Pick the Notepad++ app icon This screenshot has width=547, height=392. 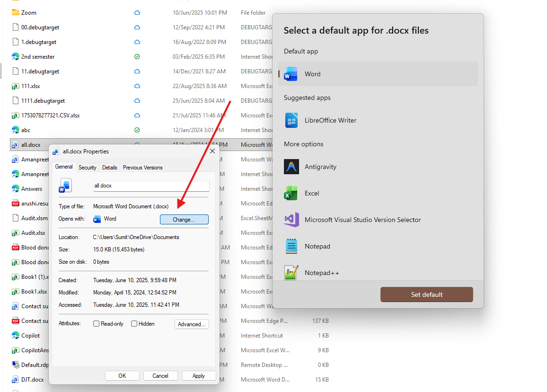[x=291, y=273]
